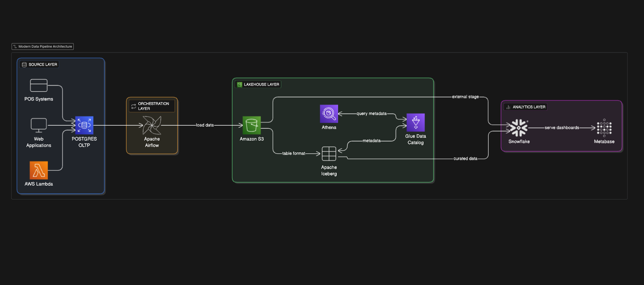Click the 'metadata' connector label
Screen dimensions: 644x285
371,141
